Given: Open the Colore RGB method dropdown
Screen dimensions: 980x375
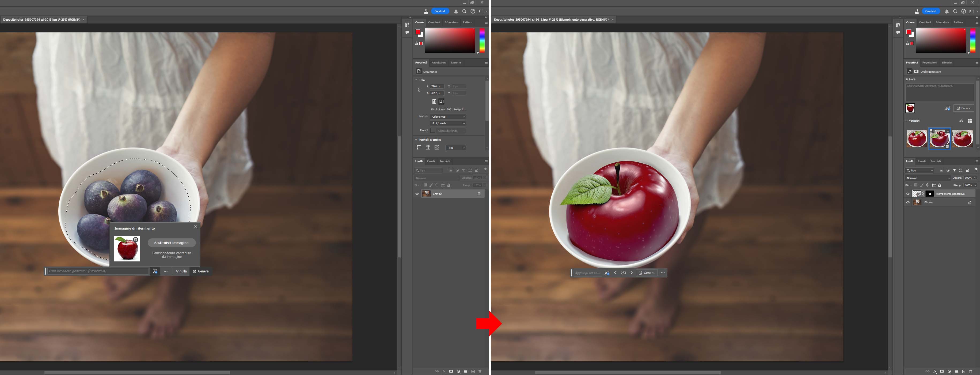Looking at the screenshot, I should pos(448,117).
